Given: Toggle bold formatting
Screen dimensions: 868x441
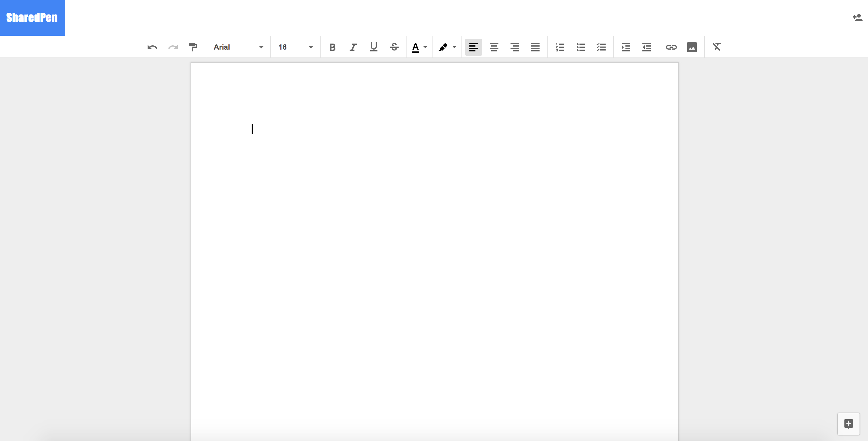Looking at the screenshot, I should [332, 47].
